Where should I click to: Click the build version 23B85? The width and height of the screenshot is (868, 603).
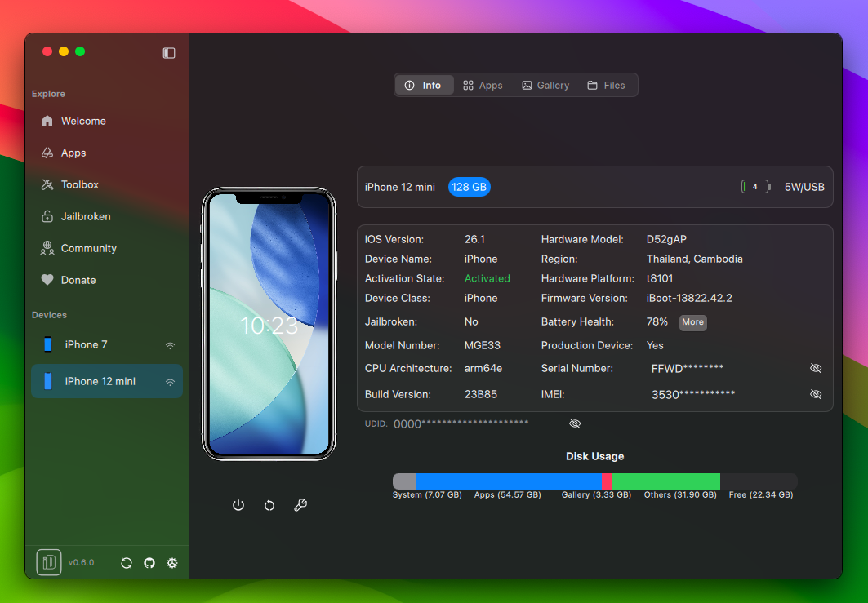point(480,394)
